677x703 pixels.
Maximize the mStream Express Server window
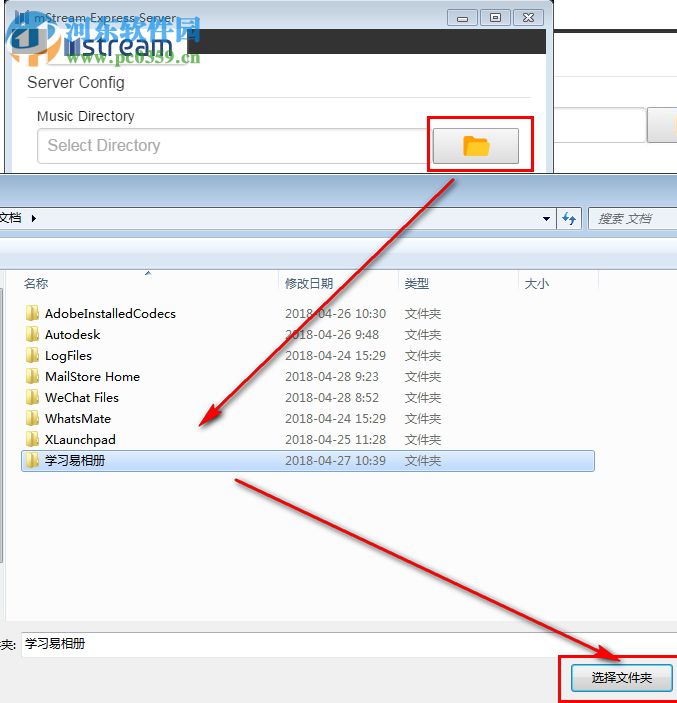pyautogui.click(x=495, y=18)
